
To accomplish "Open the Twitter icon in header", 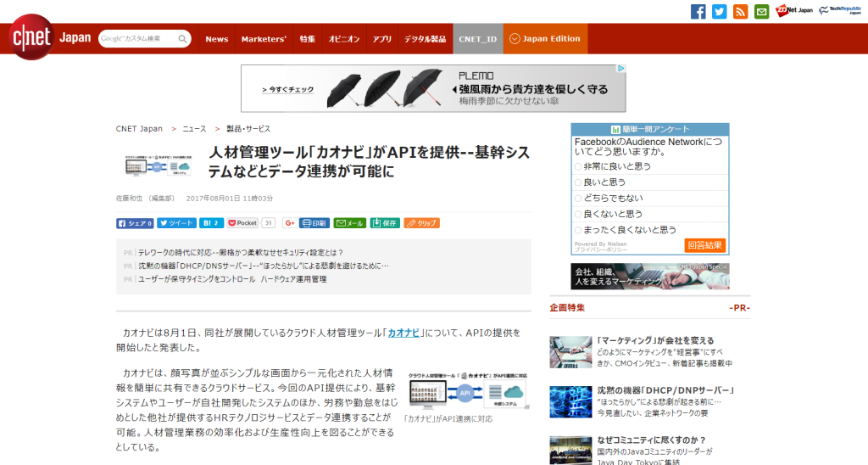I will tap(719, 12).
